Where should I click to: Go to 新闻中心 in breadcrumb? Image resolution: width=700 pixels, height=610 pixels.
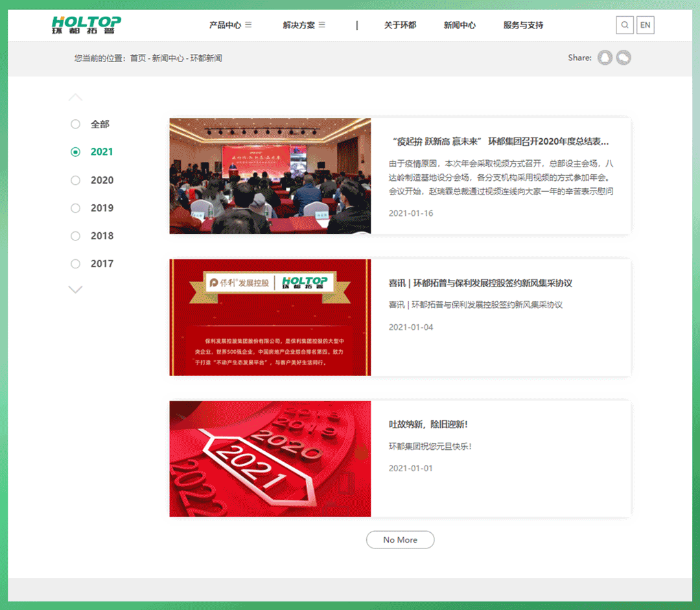168,58
